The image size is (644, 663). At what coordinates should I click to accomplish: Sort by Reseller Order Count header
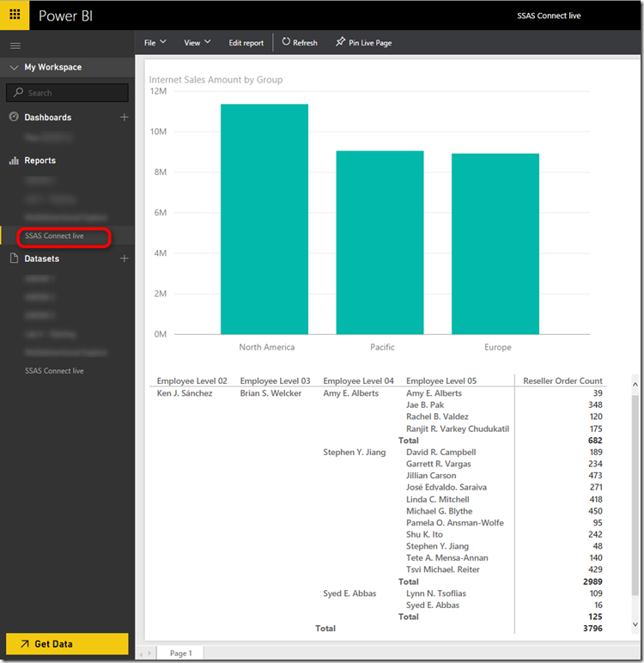click(x=562, y=380)
